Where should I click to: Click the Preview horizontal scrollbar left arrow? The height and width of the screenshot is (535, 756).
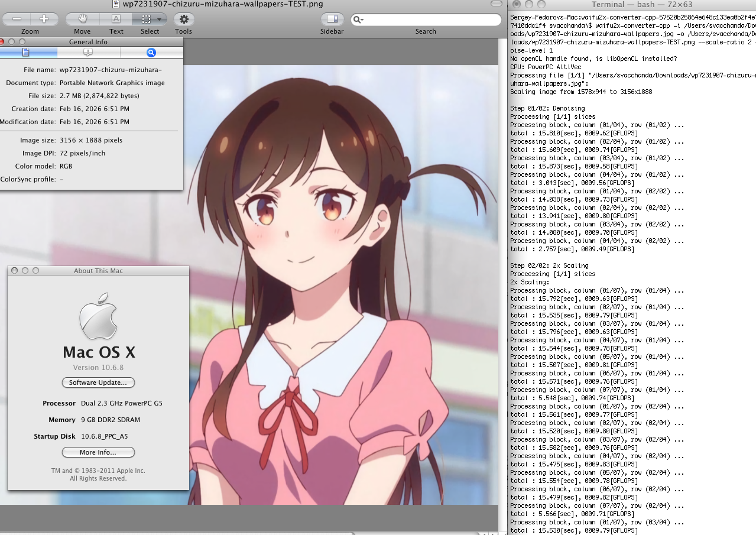tap(484, 533)
